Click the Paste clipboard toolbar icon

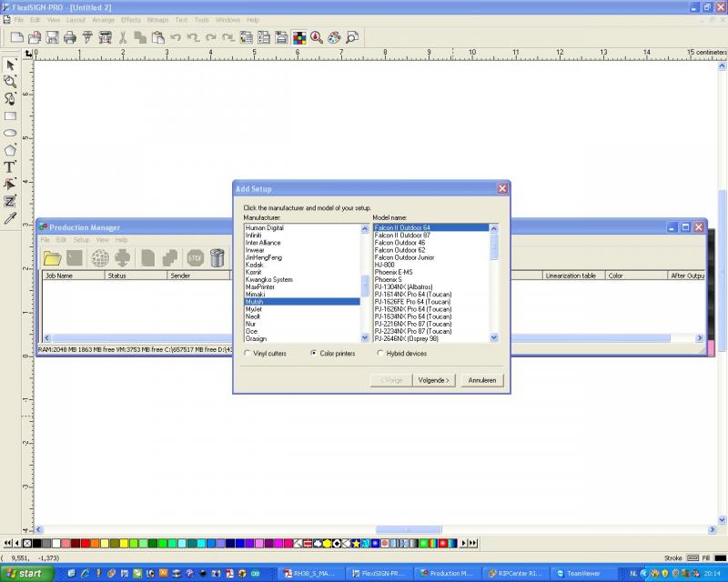157,37
